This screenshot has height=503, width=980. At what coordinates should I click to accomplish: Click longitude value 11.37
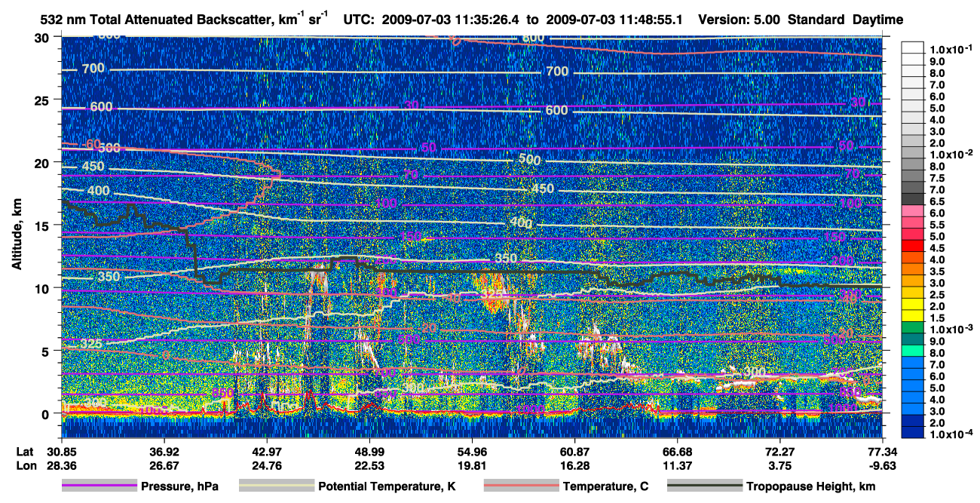678,465
